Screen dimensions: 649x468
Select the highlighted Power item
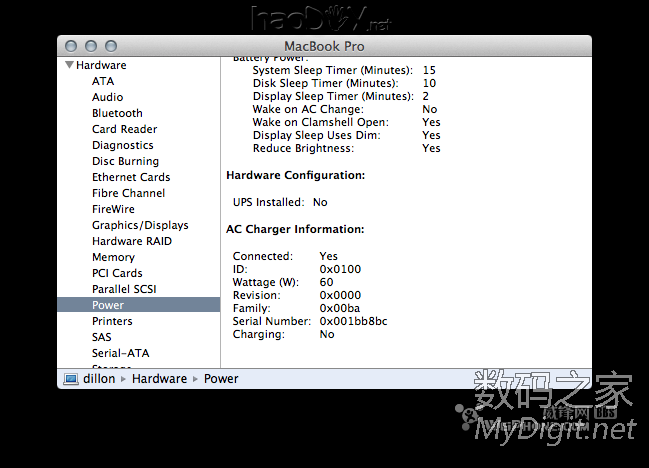tap(108, 305)
